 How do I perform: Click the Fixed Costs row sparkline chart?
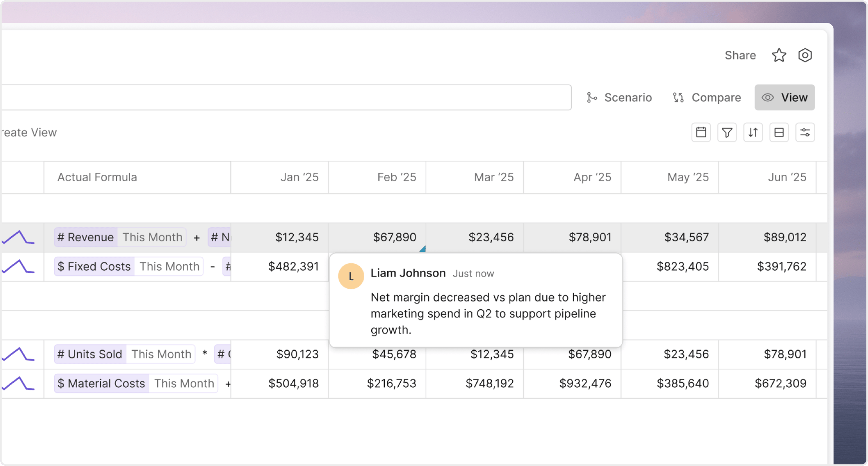[18, 267]
